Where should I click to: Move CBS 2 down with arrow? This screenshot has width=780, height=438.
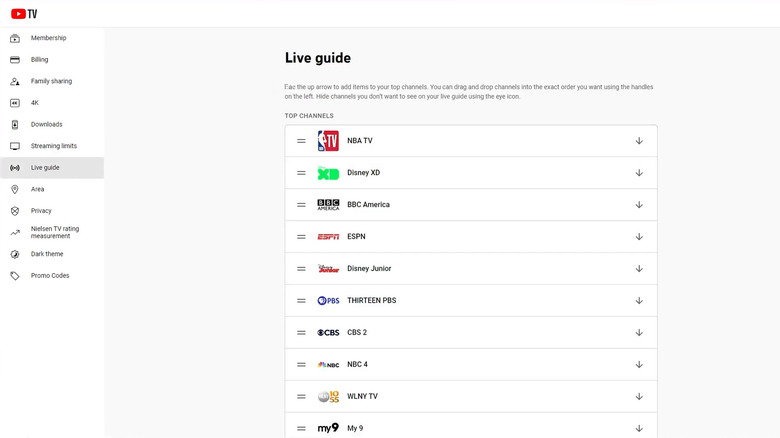point(639,332)
